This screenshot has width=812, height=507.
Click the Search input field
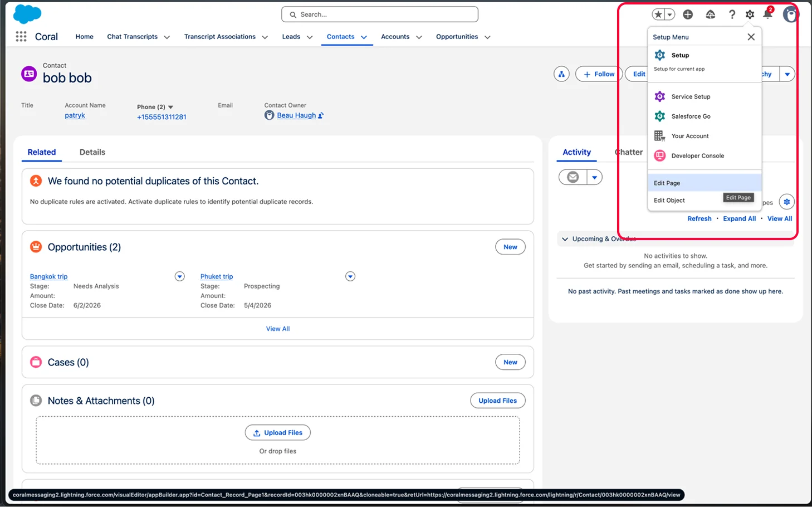(x=380, y=14)
